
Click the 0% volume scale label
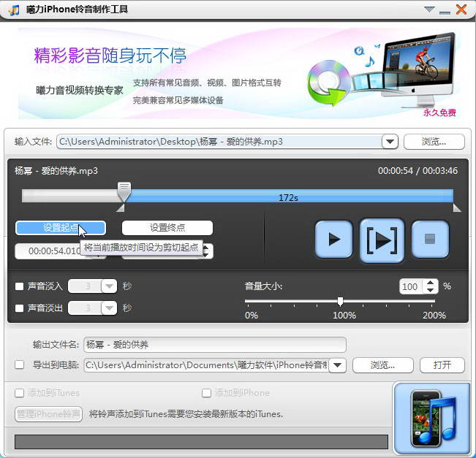[x=252, y=316]
